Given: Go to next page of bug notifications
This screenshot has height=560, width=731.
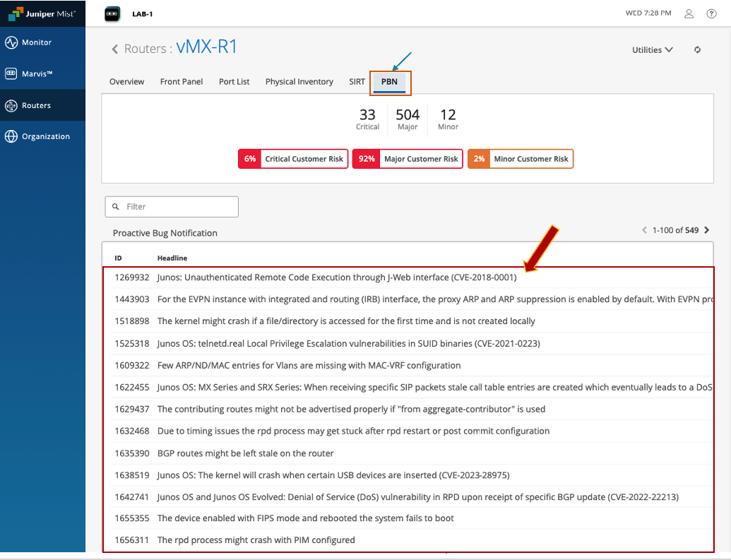Looking at the screenshot, I should click(x=707, y=230).
